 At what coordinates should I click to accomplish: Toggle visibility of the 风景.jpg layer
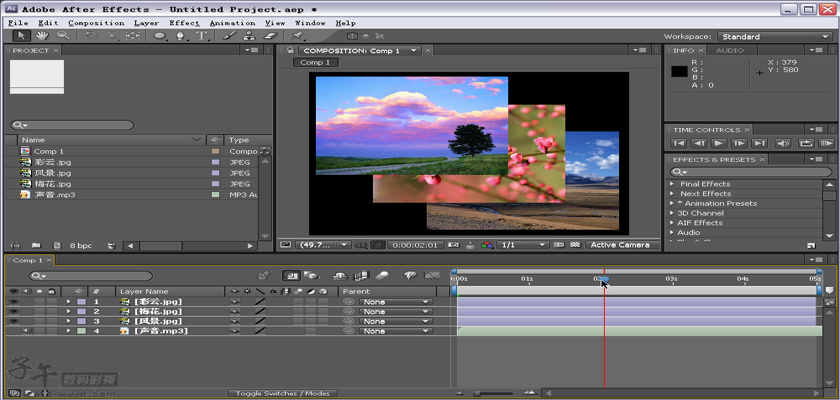tap(14, 321)
